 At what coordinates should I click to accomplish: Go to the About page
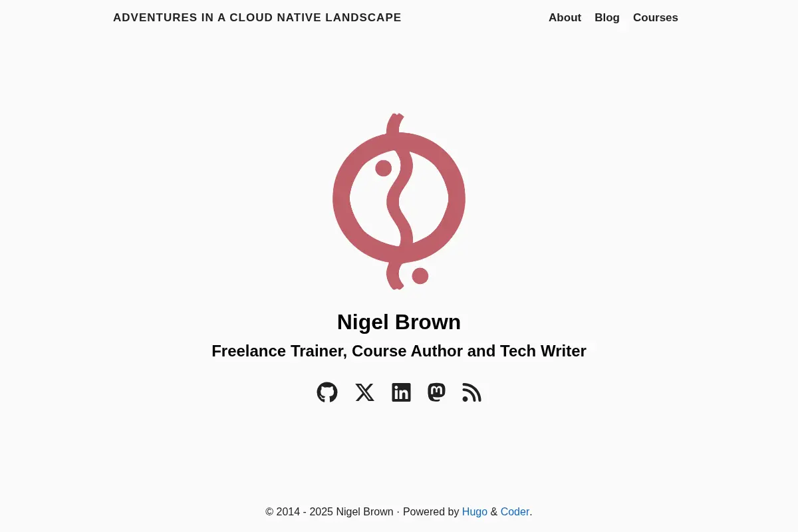[565, 18]
